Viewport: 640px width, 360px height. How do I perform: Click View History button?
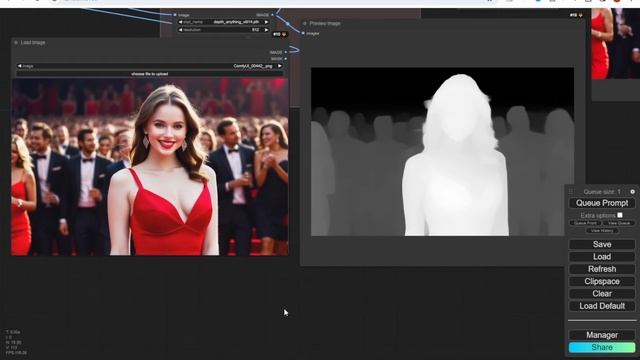(x=602, y=231)
